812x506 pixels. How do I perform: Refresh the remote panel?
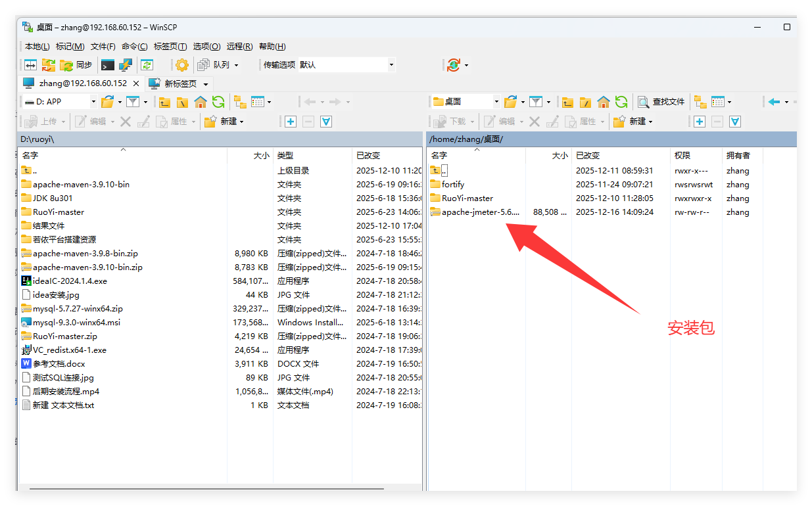(x=621, y=102)
